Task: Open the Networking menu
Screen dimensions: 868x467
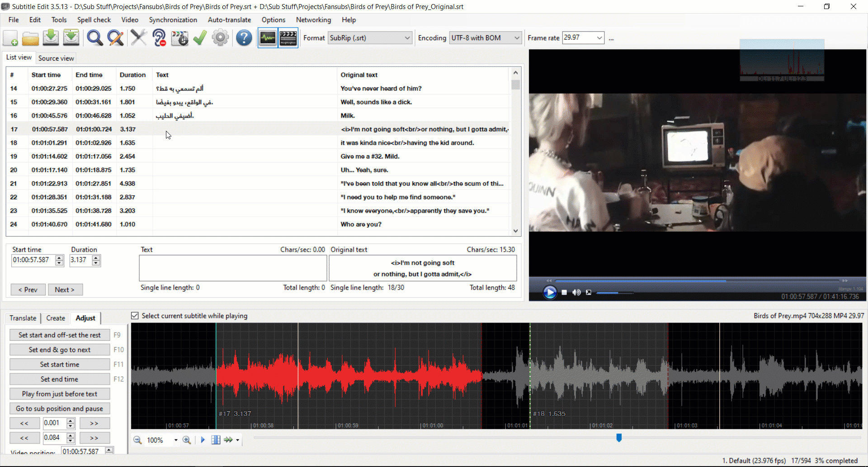Action: [x=313, y=20]
